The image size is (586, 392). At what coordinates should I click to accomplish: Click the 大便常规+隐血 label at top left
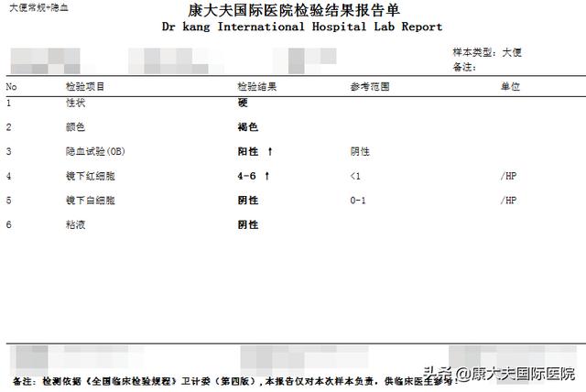[x=38, y=8]
